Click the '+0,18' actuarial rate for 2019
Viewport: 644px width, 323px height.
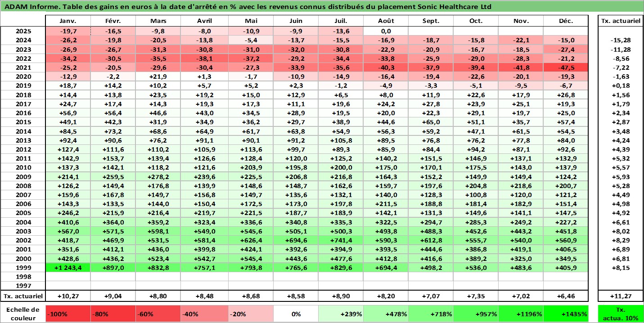click(621, 85)
